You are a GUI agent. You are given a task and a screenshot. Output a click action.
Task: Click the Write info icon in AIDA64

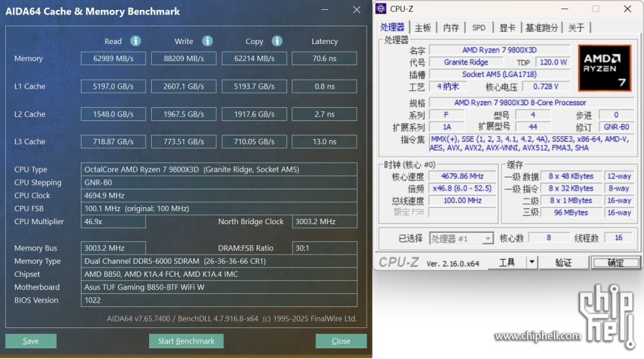tap(208, 41)
